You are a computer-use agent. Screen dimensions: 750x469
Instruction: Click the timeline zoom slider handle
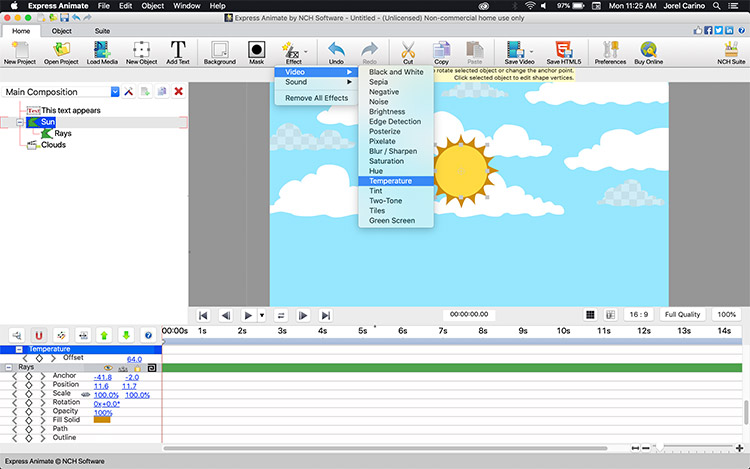(x=660, y=447)
